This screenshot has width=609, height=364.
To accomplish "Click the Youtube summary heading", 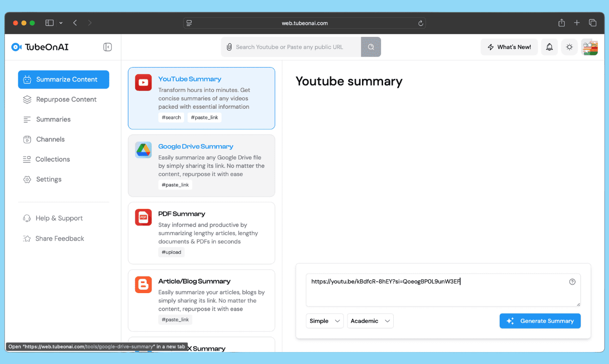I will point(349,81).
